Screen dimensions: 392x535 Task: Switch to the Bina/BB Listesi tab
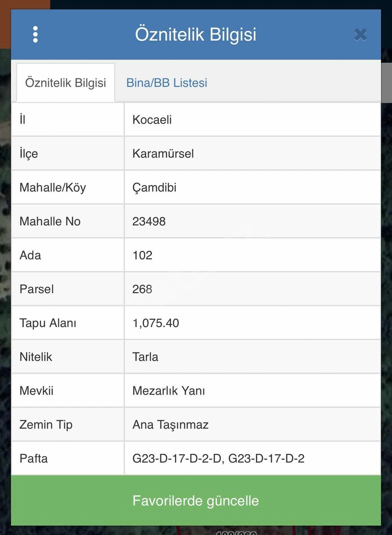(167, 83)
